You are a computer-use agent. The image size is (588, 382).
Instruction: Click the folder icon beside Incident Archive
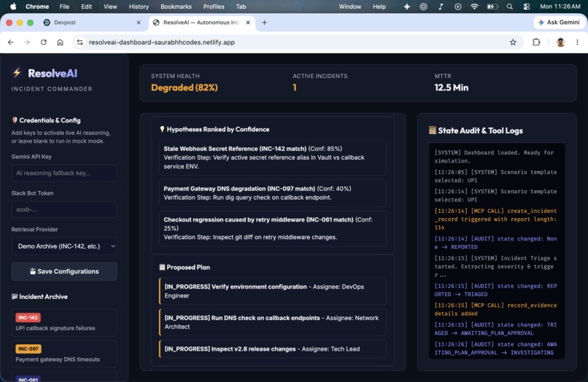tap(15, 297)
